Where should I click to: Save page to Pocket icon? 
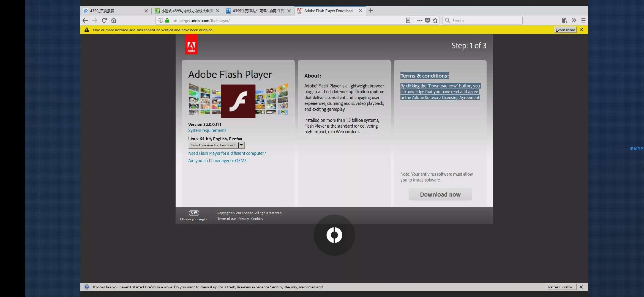pyautogui.click(x=427, y=20)
